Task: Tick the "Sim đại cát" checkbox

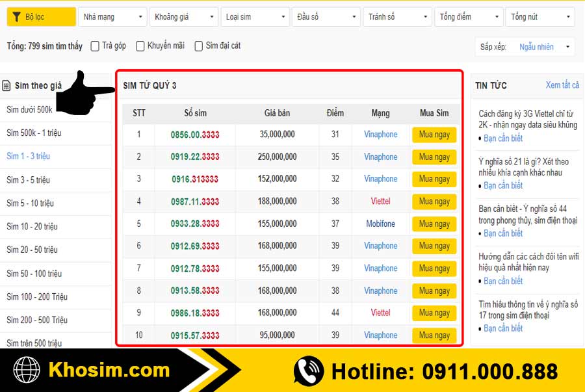Action: [198, 46]
